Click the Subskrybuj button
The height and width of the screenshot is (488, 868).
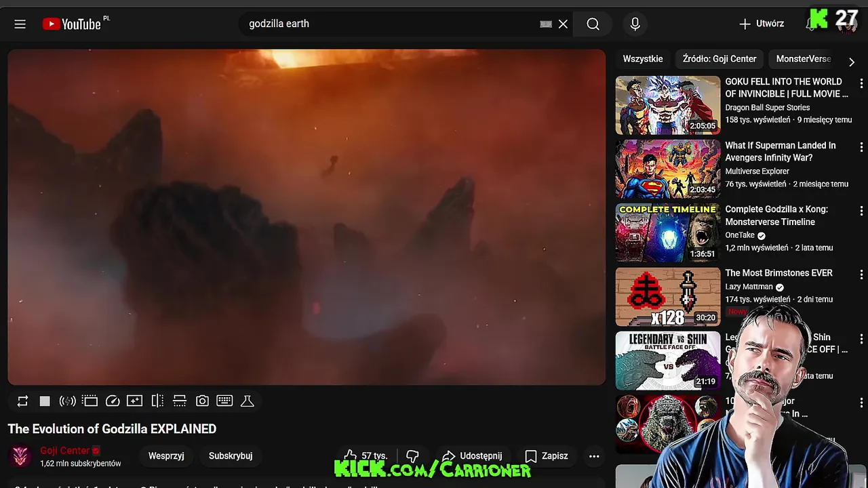[231, 456]
